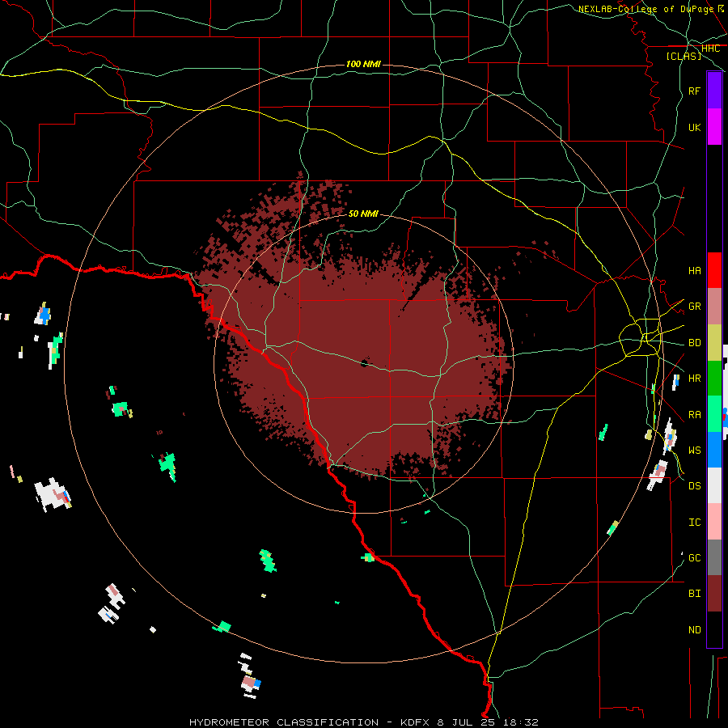
Task: Click the black radar site dot inside brown echo
Action: [x=365, y=362]
